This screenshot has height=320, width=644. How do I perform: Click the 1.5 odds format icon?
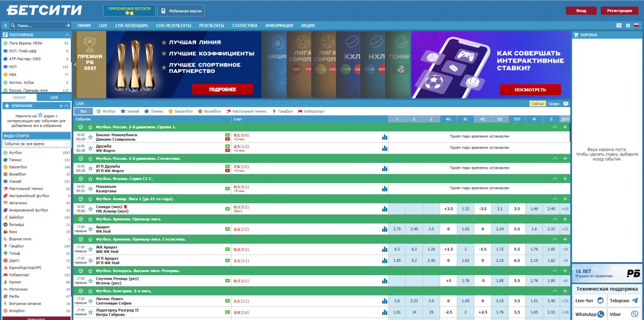click(x=619, y=26)
